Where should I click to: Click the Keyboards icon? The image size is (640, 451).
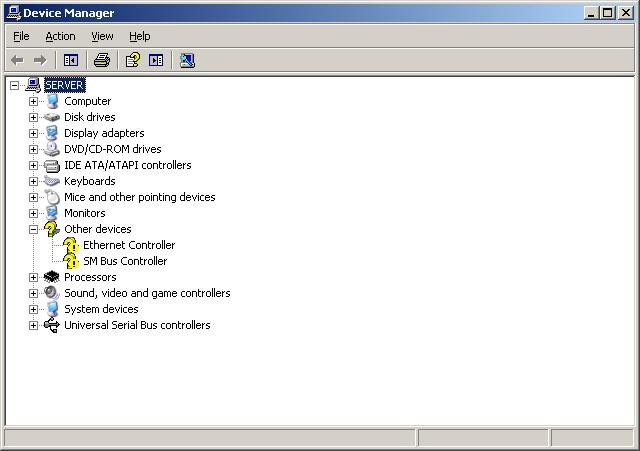52,181
